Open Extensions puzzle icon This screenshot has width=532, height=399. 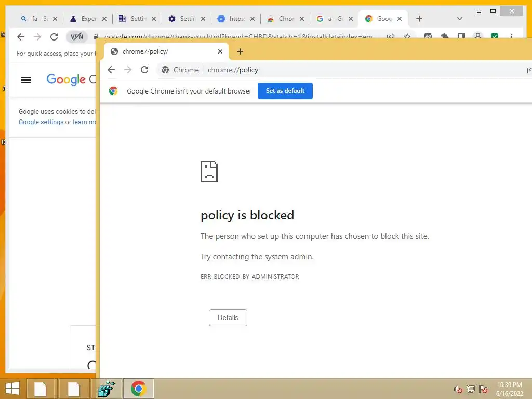pyautogui.click(x=445, y=36)
